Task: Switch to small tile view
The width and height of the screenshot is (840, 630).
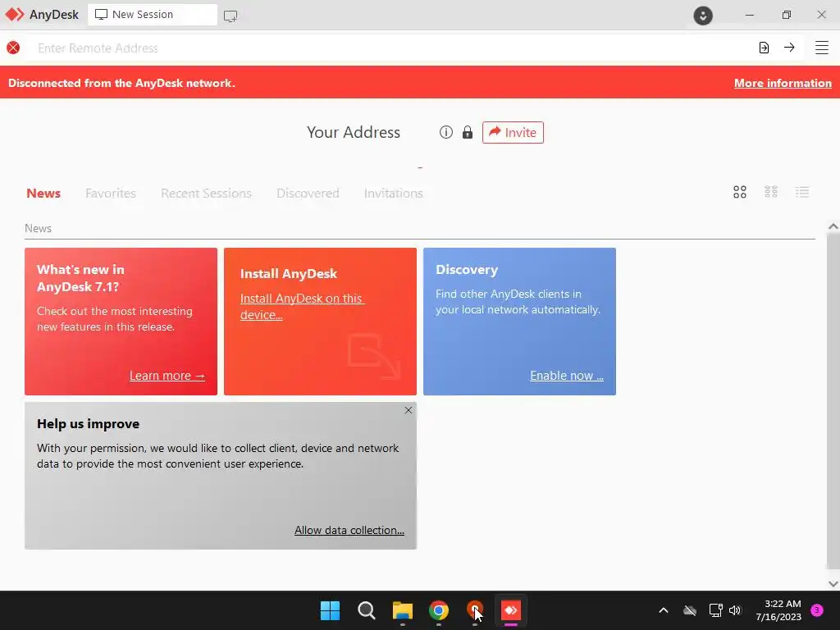Action: (771, 192)
